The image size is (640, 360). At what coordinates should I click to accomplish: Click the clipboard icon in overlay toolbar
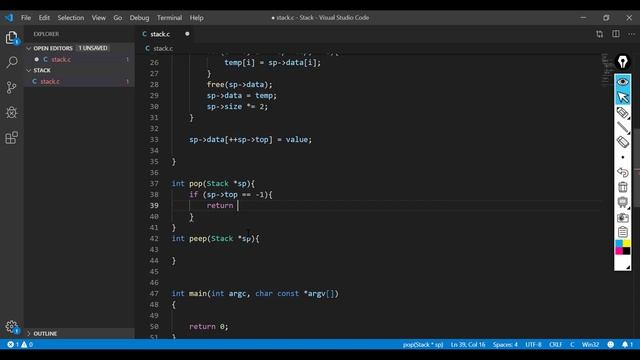pos(622,232)
